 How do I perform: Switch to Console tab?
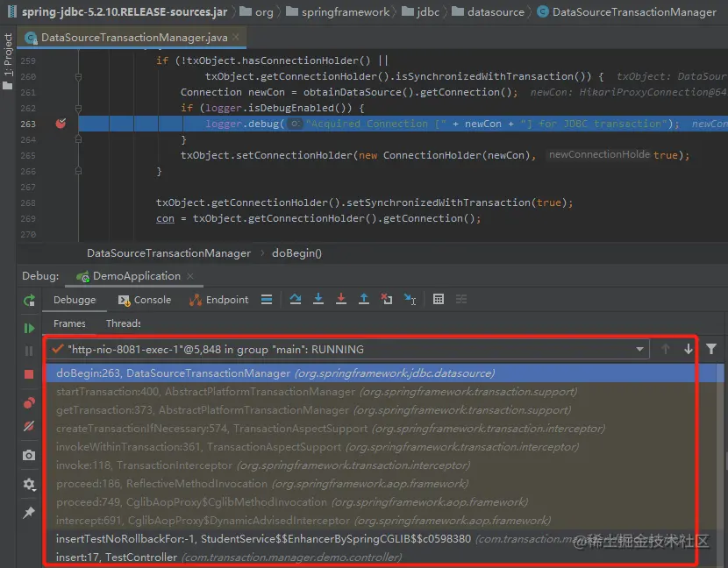pyautogui.click(x=145, y=300)
